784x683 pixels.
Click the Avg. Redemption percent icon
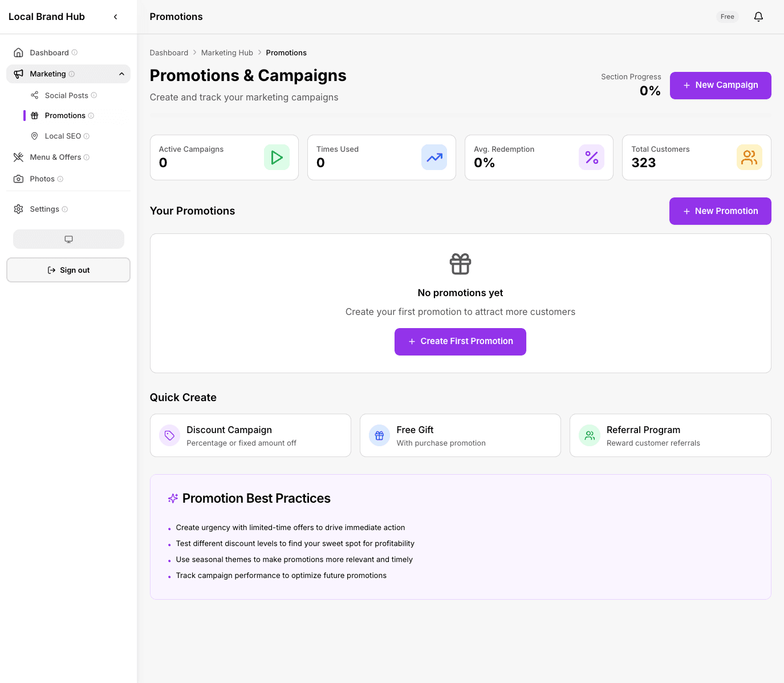[x=591, y=157]
